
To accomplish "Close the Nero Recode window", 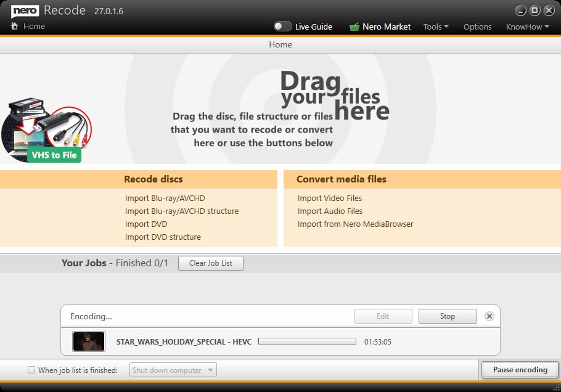I will (549, 10).
